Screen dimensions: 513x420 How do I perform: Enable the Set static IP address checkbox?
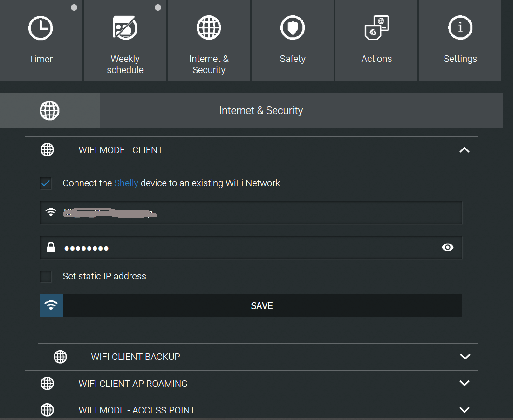[46, 276]
